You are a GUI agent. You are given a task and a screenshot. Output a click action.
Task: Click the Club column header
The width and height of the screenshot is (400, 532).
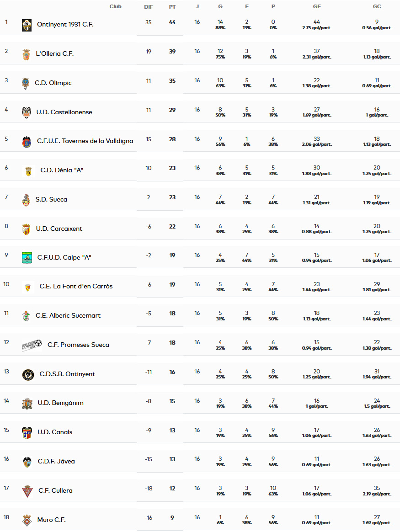pyautogui.click(x=116, y=6)
